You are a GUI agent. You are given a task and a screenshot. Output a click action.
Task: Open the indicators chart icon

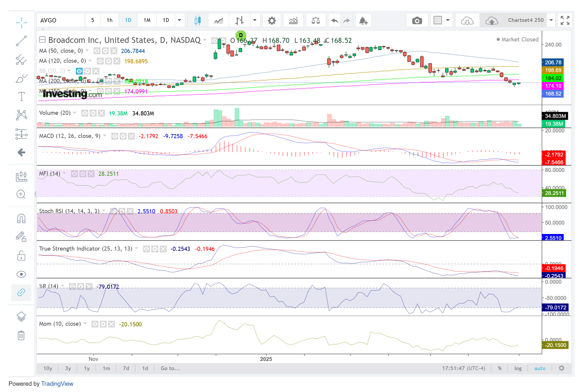(293, 20)
